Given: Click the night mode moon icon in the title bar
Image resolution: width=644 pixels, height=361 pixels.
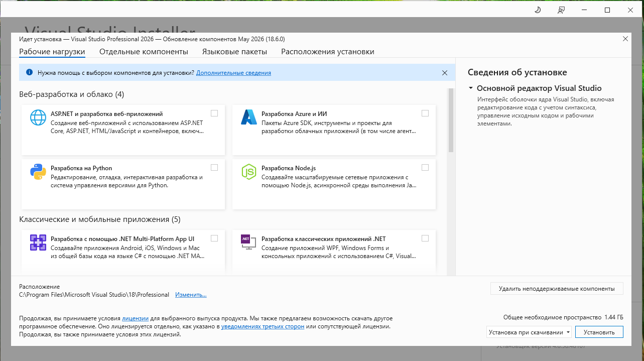Looking at the screenshot, I should point(537,10).
